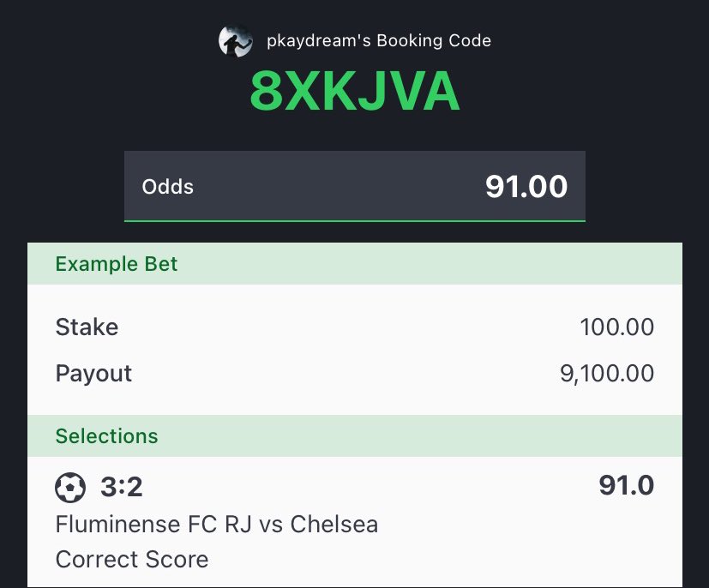
Task: Click the stake amount 100.00
Action: click(616, 327)
